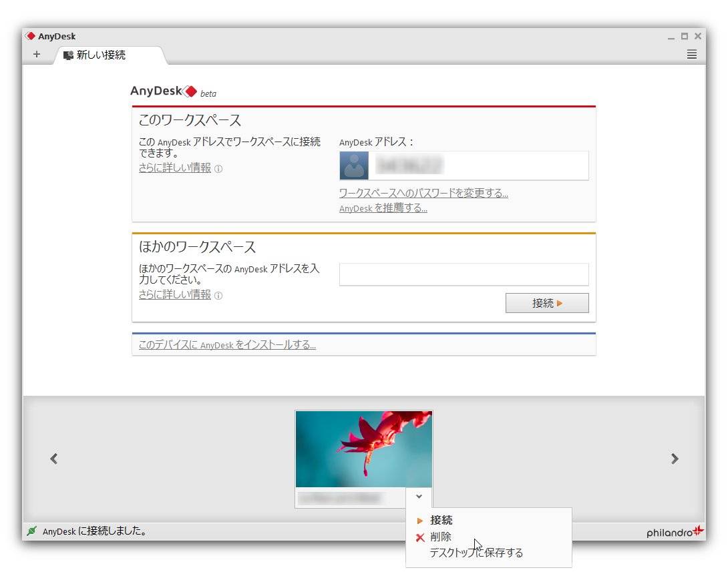Viewport: 728px width, 574px height.
Task: Toggle the session thumbnail dropdown chevron
Action: tap(419, 497)
